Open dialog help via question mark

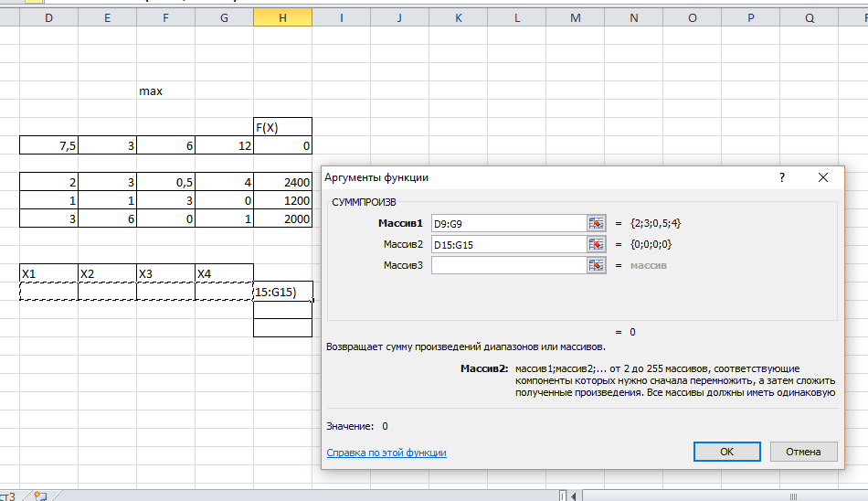[781, 177]
